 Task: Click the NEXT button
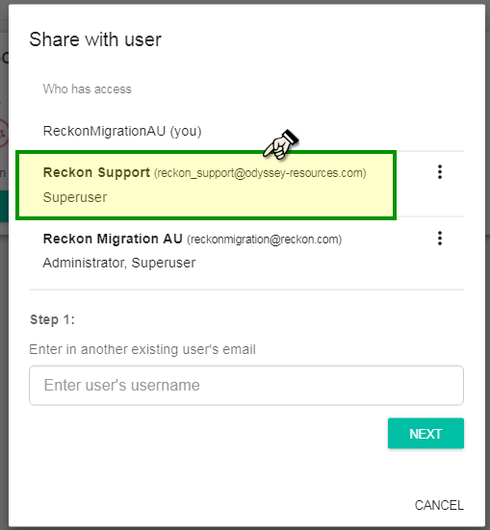[x=426, y=433]
